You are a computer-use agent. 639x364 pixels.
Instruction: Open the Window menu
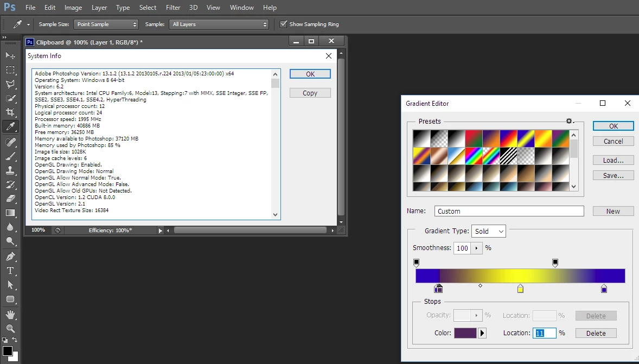click(242, 8)
